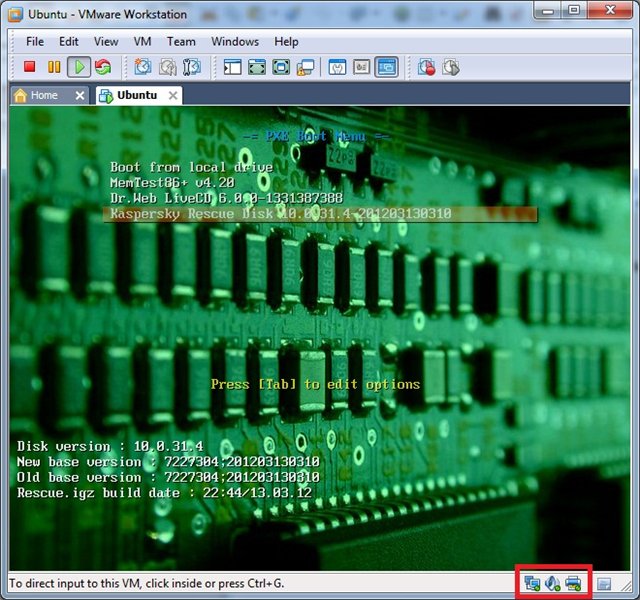Click the Ctrl+G status bar hint text

point(146,583)
